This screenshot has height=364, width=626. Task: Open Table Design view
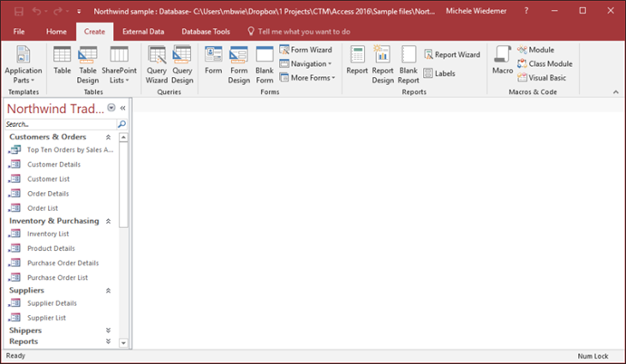[x=88, y=64]
